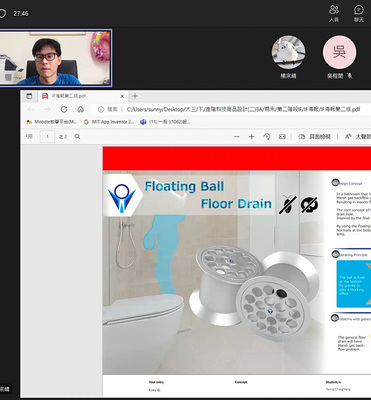Click the pink 吳 participant avatar

point(339,52)
